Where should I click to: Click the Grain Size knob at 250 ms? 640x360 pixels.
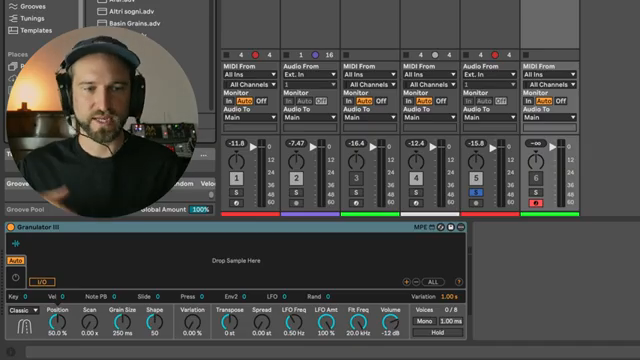[122, 322]
